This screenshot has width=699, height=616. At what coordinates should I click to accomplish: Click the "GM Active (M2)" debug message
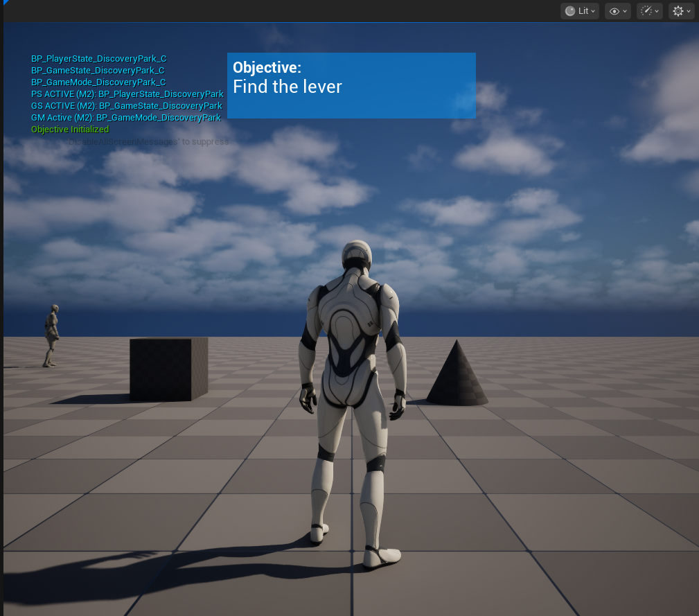(125, 118)
